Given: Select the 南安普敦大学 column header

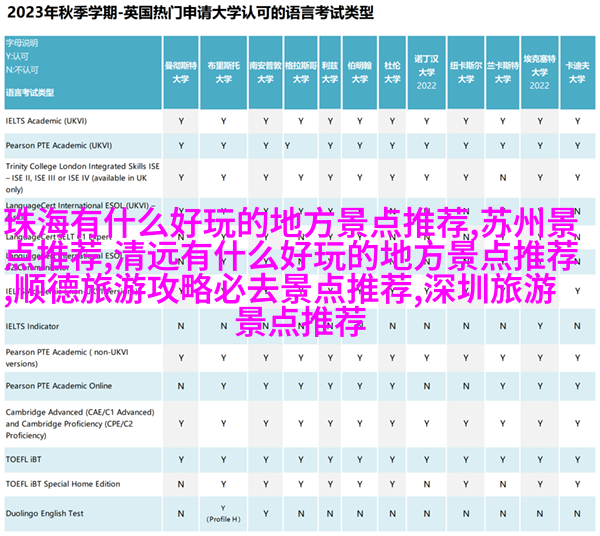Looking at the screenshot, I should click(266, 72).
